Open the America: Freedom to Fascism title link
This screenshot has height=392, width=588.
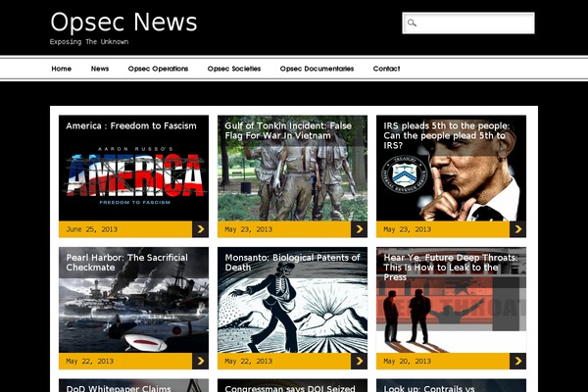pos(131,125)
